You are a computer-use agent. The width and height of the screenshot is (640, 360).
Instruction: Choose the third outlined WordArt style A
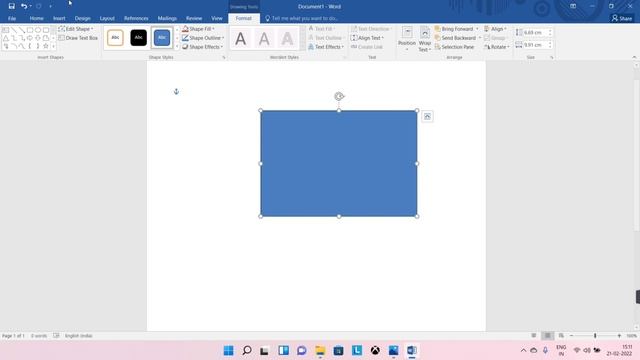287,39
